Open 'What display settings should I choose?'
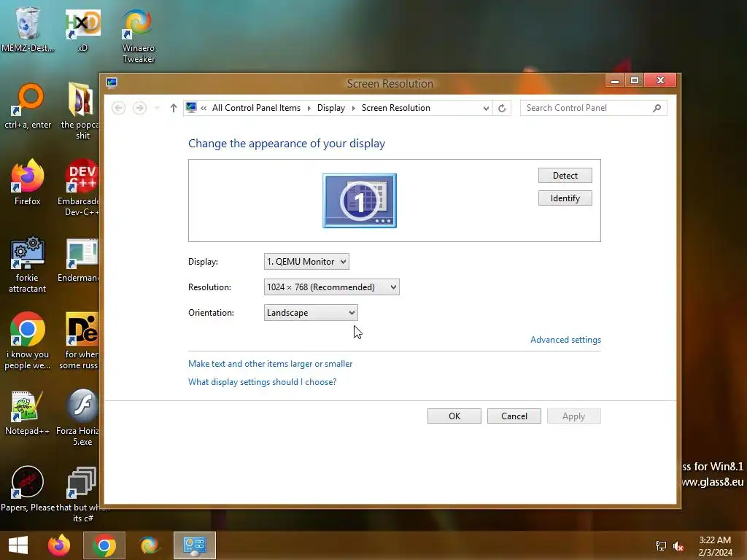The image size is (747, 560). click(x=262, y=382)
